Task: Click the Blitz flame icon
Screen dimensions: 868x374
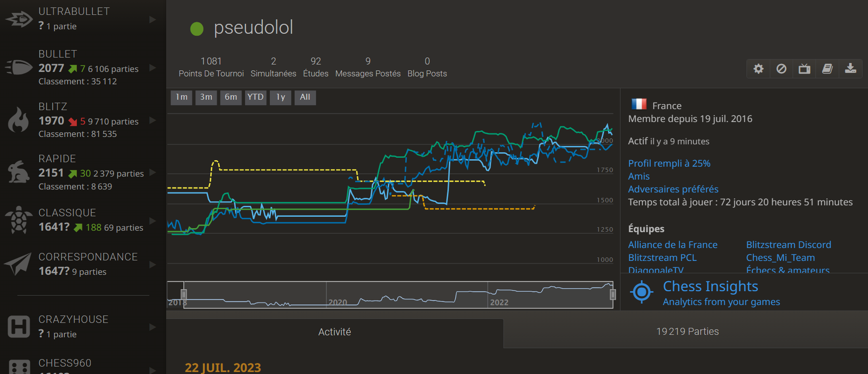Action: (x=19, y=120)
